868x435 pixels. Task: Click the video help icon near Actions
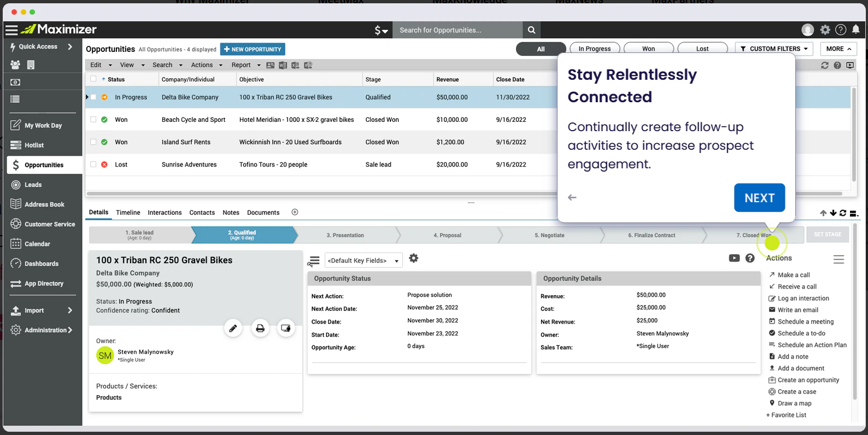(x=734, y=258)
